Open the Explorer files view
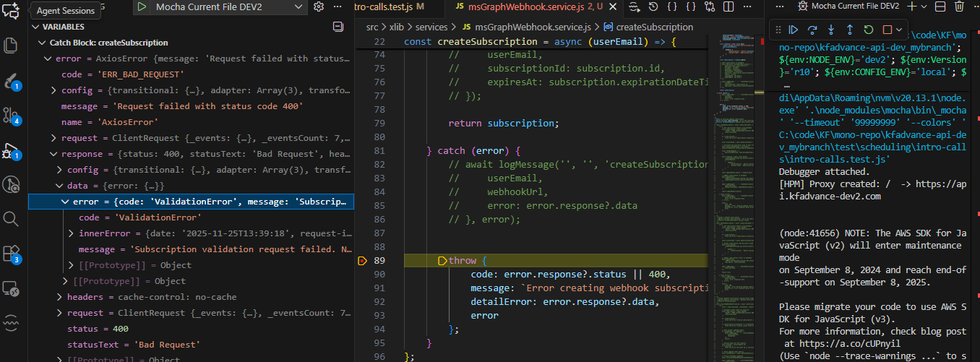The width and height of the screenshot is (980, 362). click(11, 45)
